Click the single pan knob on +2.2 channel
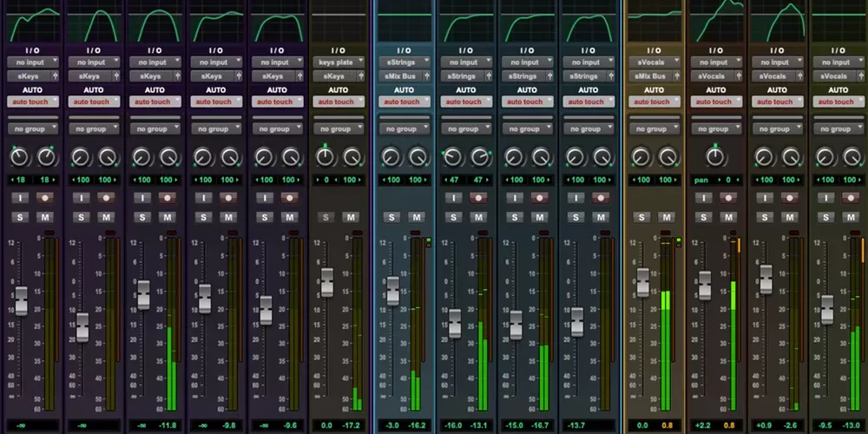Screen dimensions: 868x434 tap(716, 158)
